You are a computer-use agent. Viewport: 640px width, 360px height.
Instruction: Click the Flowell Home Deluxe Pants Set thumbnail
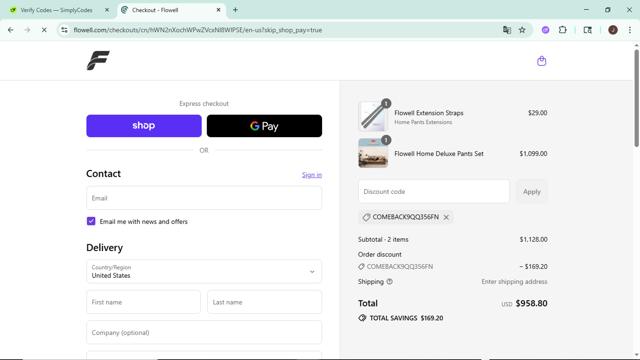point(373,153)
